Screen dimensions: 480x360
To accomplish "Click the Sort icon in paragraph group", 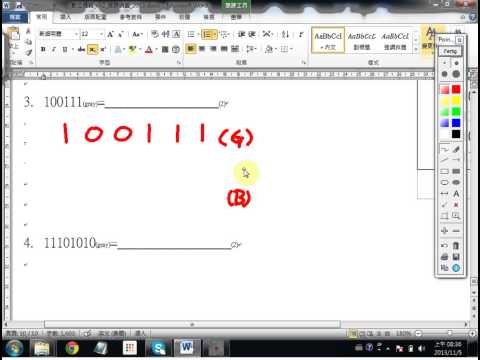I will [x=285, y=34].
